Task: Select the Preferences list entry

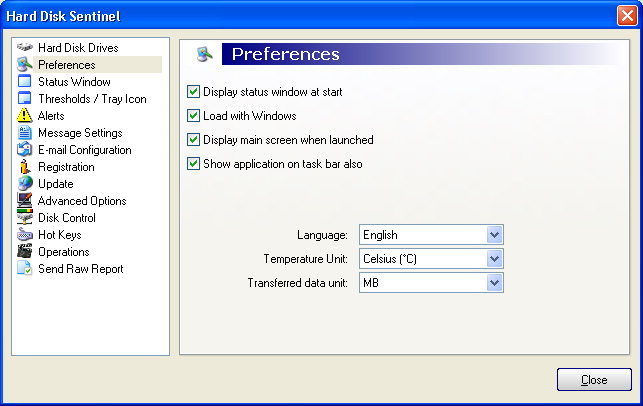Action: click(x=66, y=65)
